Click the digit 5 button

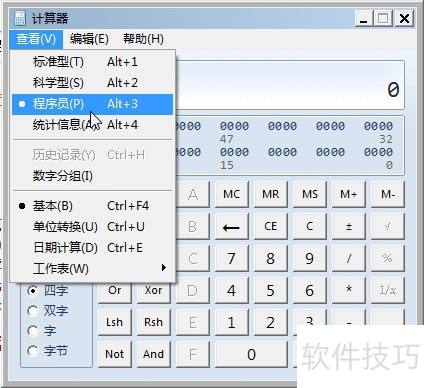271,290
